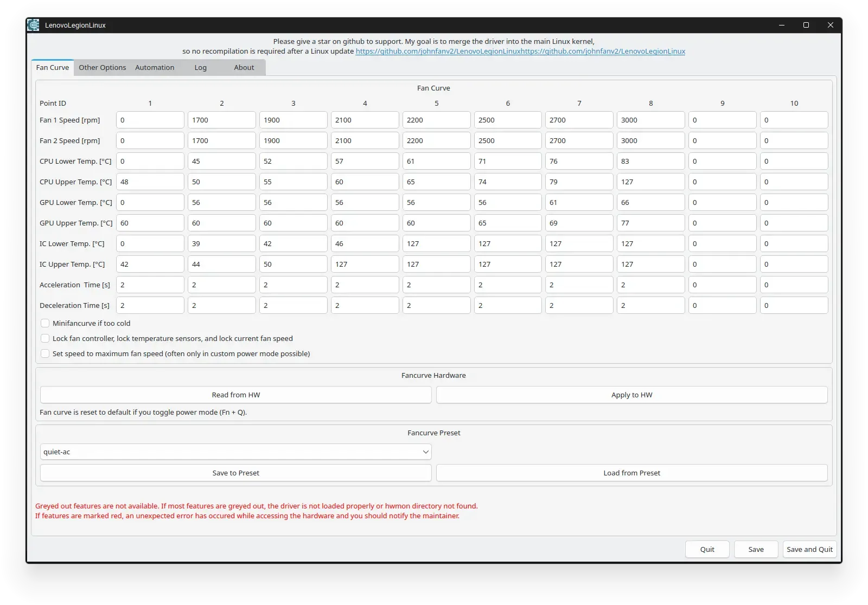Screen dimensions: 868x605
Task: Click Fan 2 Speed field for point 10
Action: (x=794, y=140)
